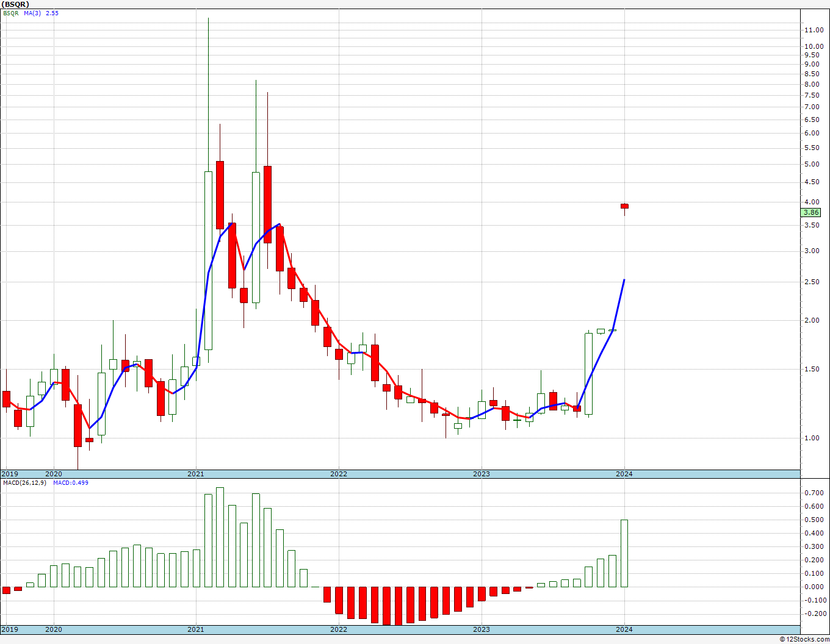The image size is (830, 644).
Task: Click the 4.00 price axis label
Action: (812, 202)
